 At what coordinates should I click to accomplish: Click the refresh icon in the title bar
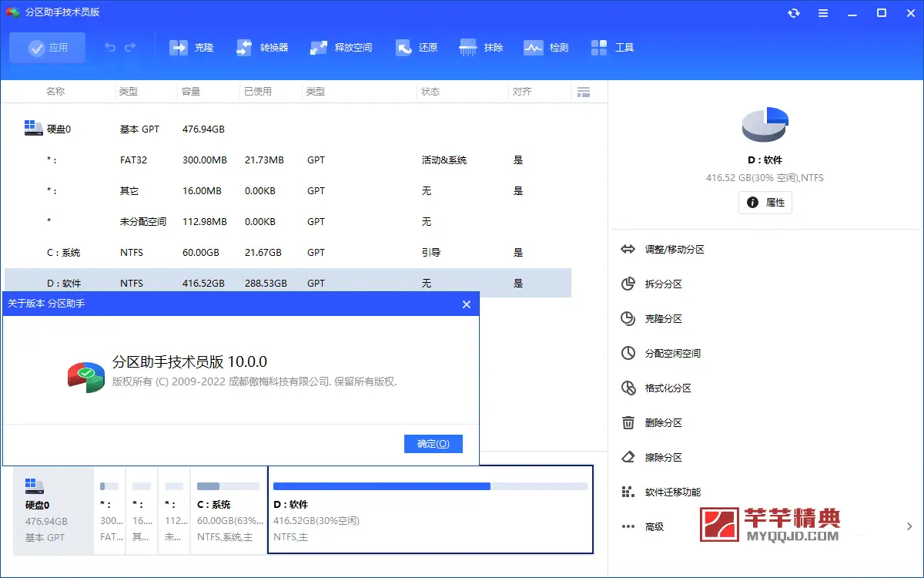coord(794,13)
